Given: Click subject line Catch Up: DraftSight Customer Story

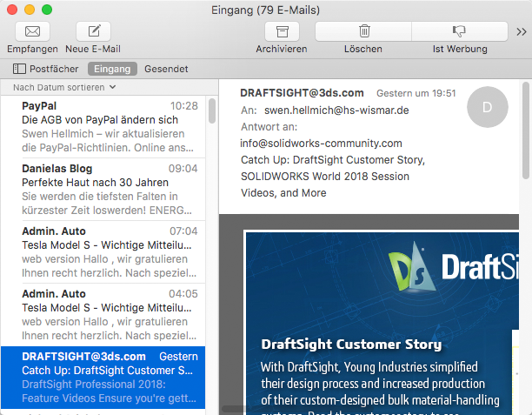Looking at the screenshot, I should (x=332, y=177).
